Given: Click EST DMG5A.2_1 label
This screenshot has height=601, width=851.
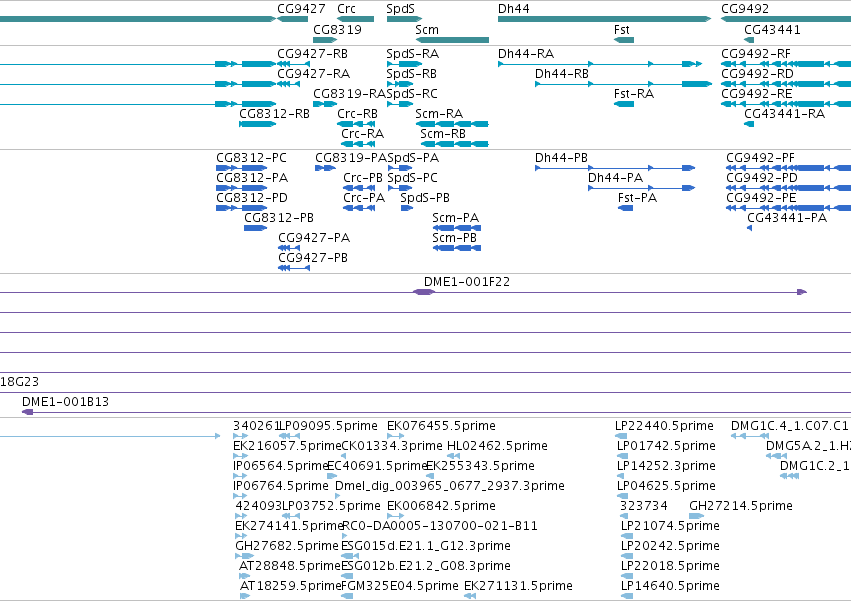Looking at the screenshot, I should [x=808, y=446].
